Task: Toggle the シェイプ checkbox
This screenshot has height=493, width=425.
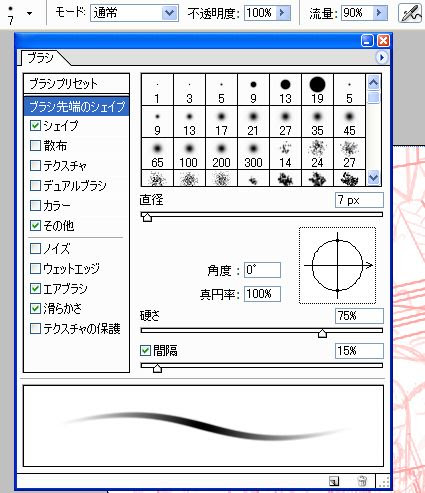Action: coord(35,126)
